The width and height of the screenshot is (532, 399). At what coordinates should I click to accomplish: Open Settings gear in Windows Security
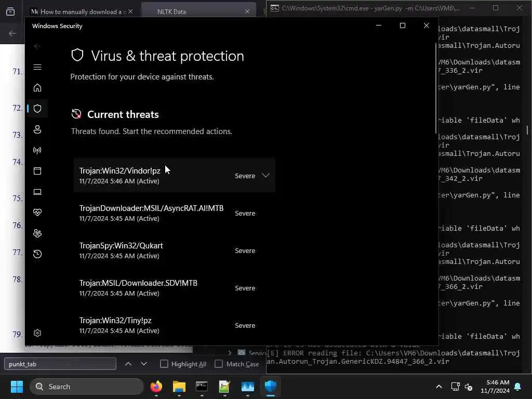37,333
